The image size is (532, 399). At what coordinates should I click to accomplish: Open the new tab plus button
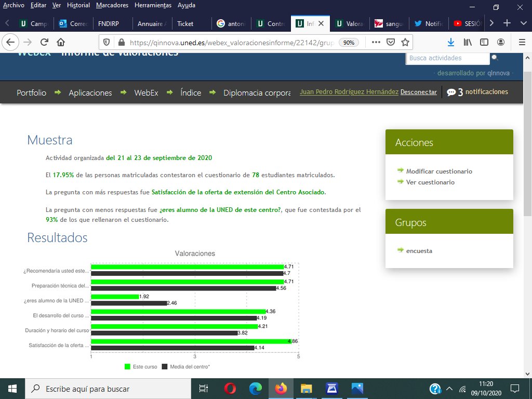point(507,23)
